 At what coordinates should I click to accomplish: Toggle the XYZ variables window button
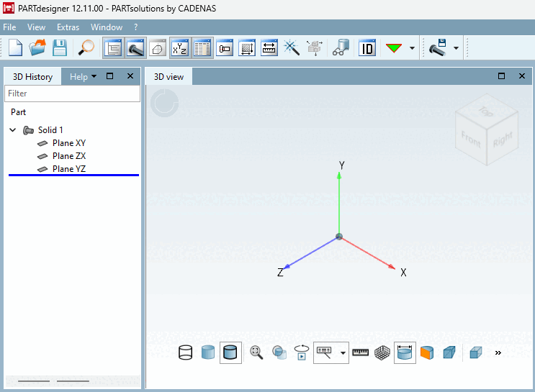pyautogui.click(x=180, y=48)
